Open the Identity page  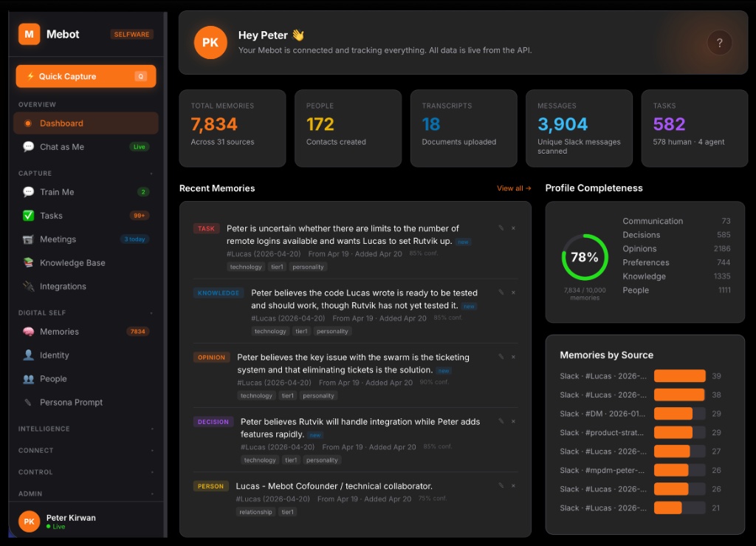86,355
